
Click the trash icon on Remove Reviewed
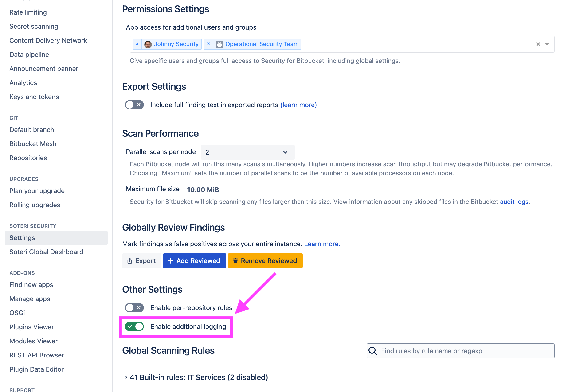coord(235,261)
